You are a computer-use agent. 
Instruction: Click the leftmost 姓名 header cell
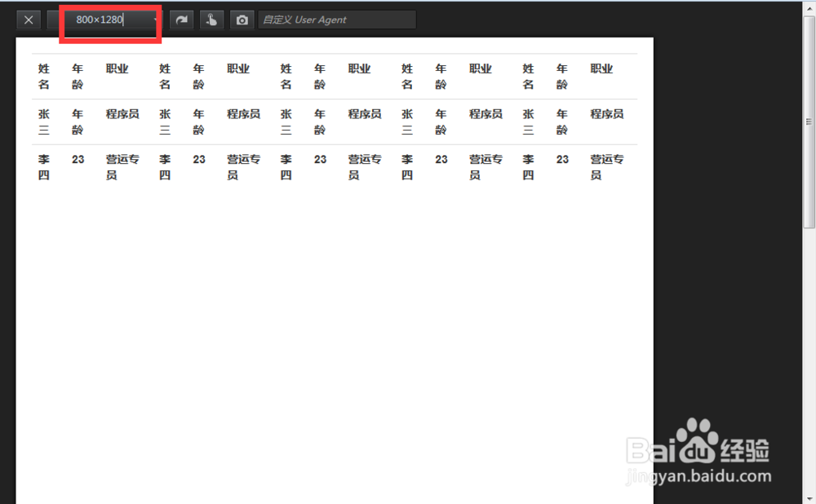44,77
